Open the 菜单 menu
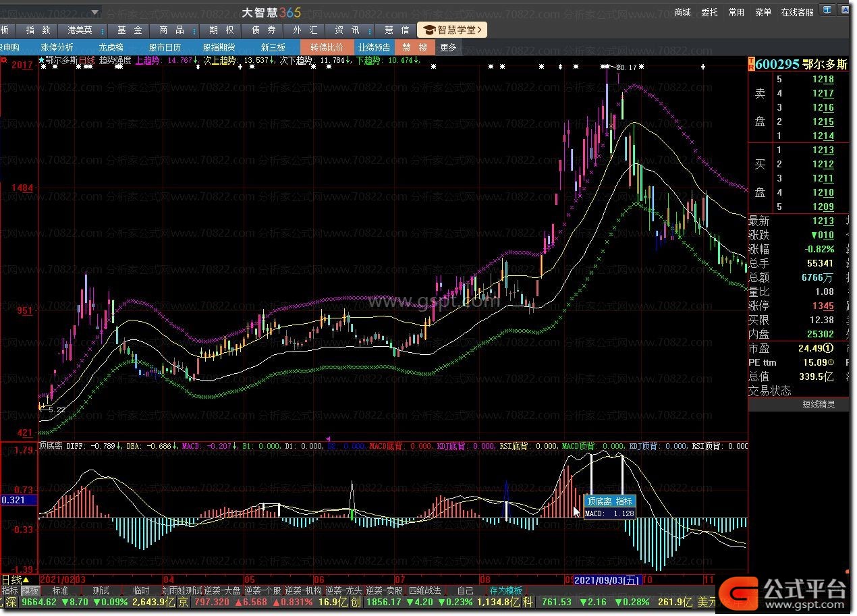This screenshot has width=857, height=616. (x=763, y=12)
